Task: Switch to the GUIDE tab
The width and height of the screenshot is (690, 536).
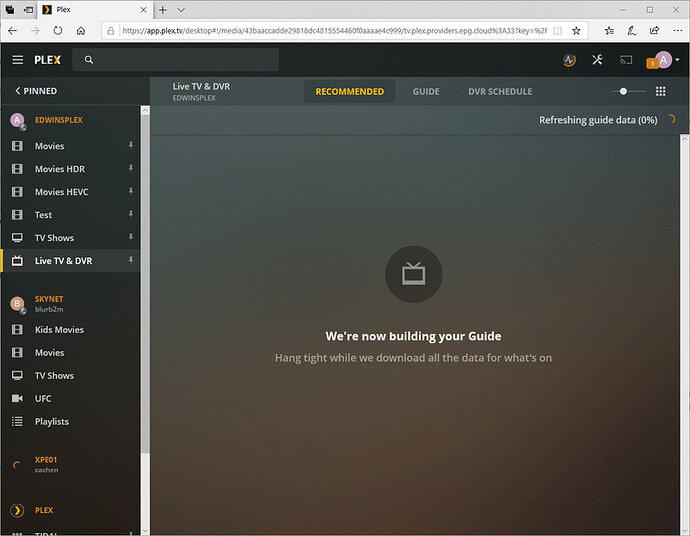Action: 426,92
